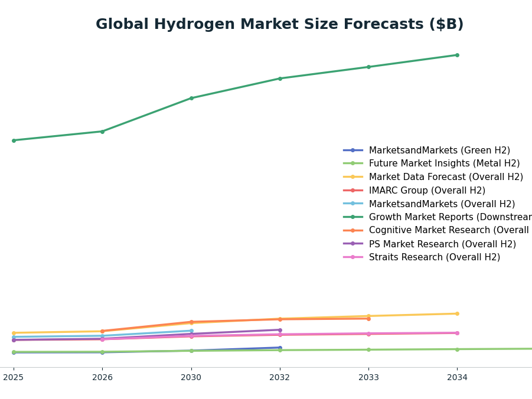The height and width of the screenshot is (399, 532).
Task: Select legend entry Straits Research (Overall H2)
Action: coord(435,257)
